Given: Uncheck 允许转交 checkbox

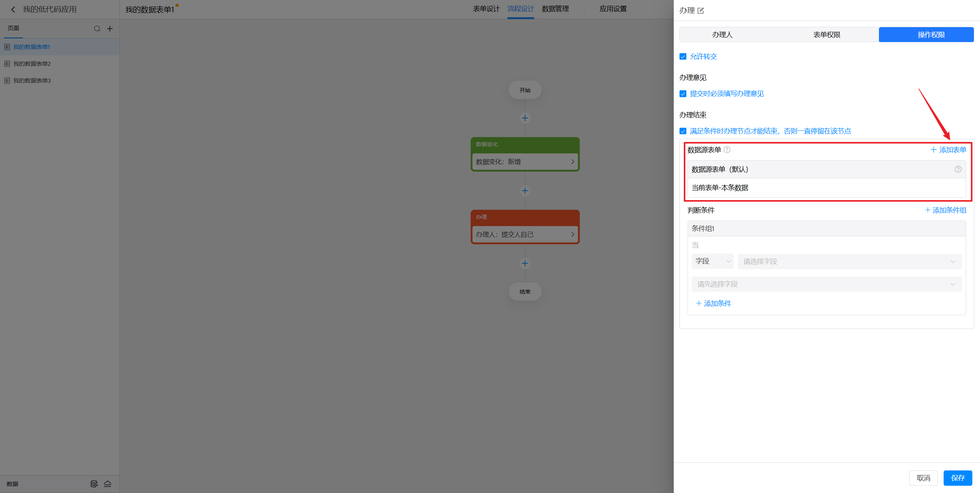Looking at the screenshot, I should coord(683,57).
